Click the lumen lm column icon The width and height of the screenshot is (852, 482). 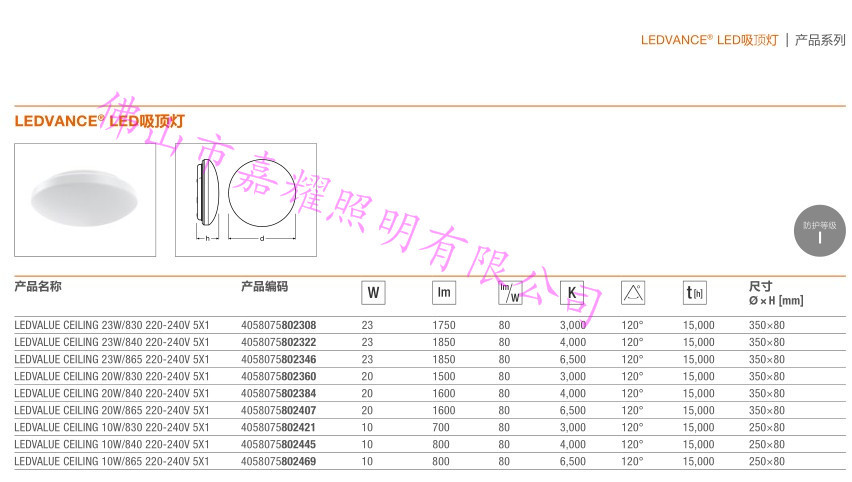tap(444, 293)
